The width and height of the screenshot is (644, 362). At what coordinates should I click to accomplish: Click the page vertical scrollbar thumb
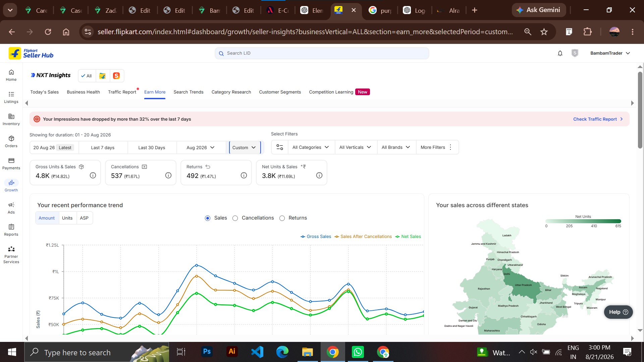640,110
